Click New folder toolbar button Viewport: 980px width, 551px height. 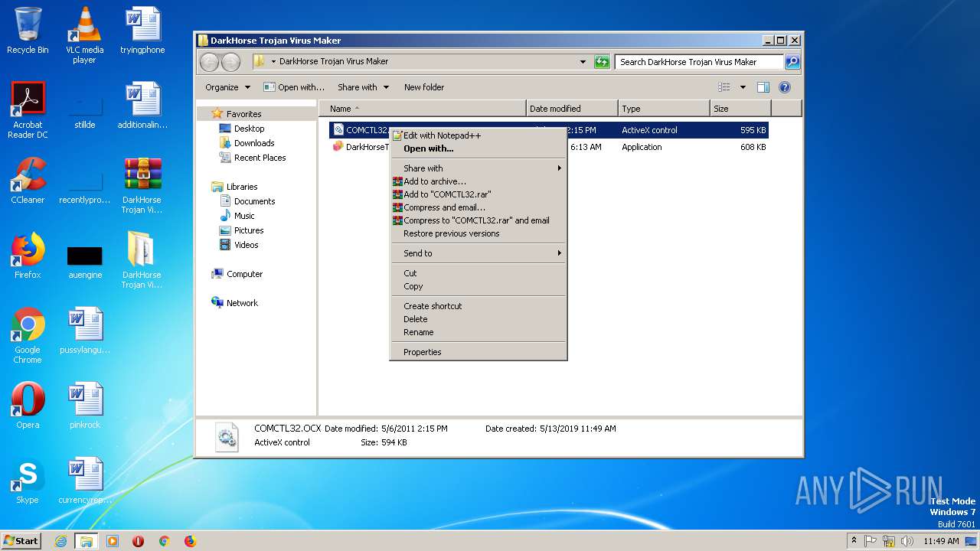pyautogui.click(x=424, y=87)
